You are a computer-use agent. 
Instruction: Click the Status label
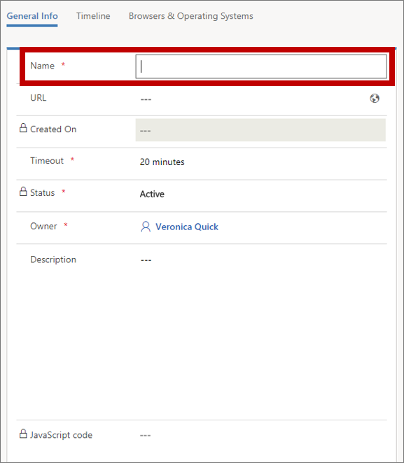point(42,193)
